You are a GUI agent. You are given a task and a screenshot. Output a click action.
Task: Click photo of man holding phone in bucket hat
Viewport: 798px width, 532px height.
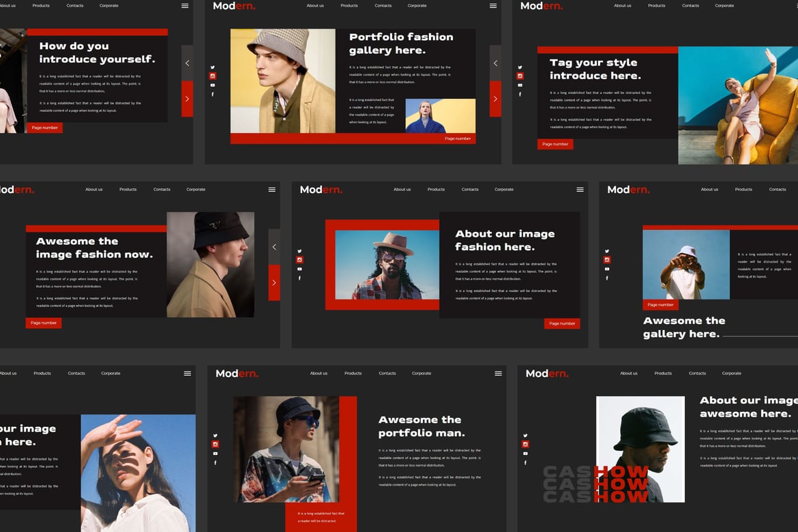tap(286, 449)
